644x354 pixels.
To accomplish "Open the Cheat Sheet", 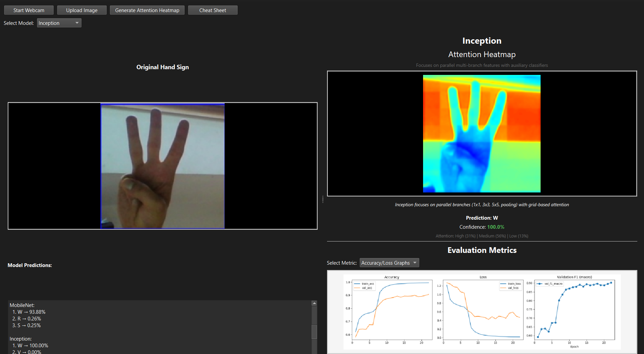I will (213, 10).
